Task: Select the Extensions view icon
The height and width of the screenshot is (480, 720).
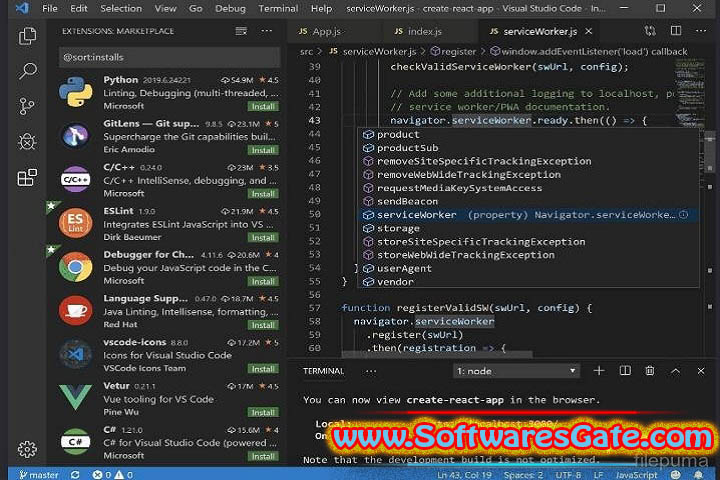Action: [27, 177]
